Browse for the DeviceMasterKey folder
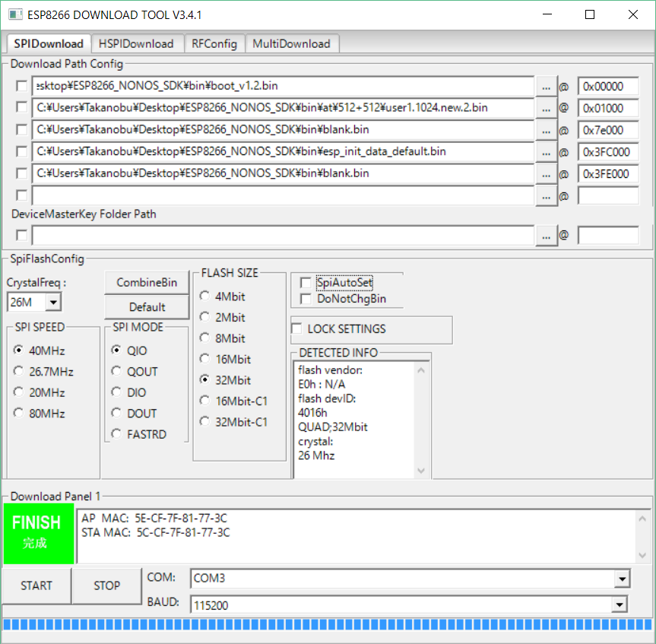 546,236
